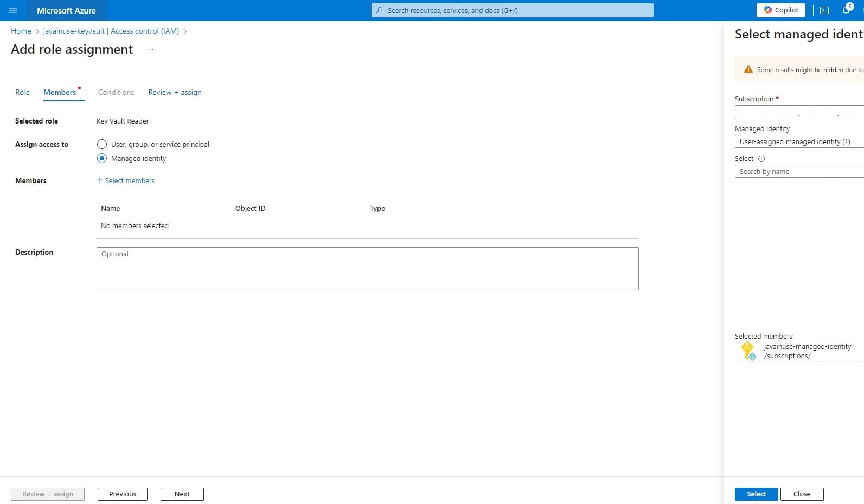Open the ellipsis menu beside Add role assignment

[x=150, y=49]
